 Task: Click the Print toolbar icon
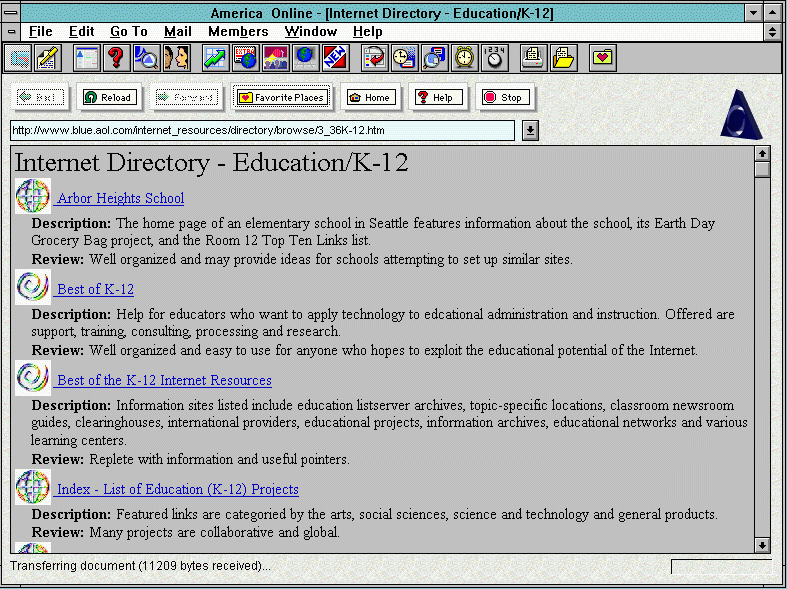coord(534,58)
